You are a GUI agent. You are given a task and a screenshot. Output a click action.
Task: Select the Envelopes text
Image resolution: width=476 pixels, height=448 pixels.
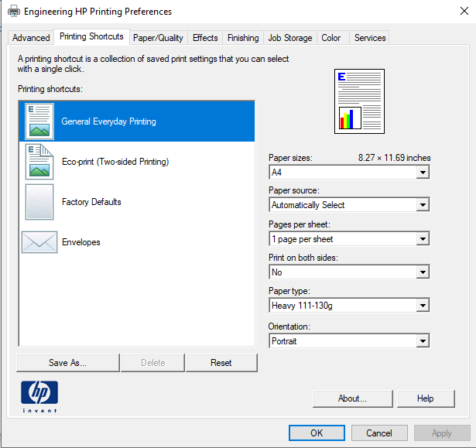pos(81,242)
